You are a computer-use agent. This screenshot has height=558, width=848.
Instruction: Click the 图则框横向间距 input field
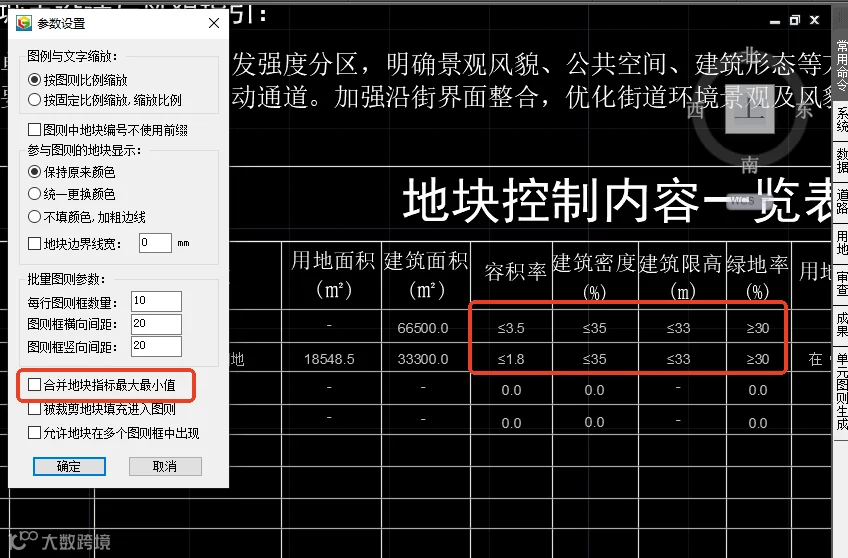[156, 324]
